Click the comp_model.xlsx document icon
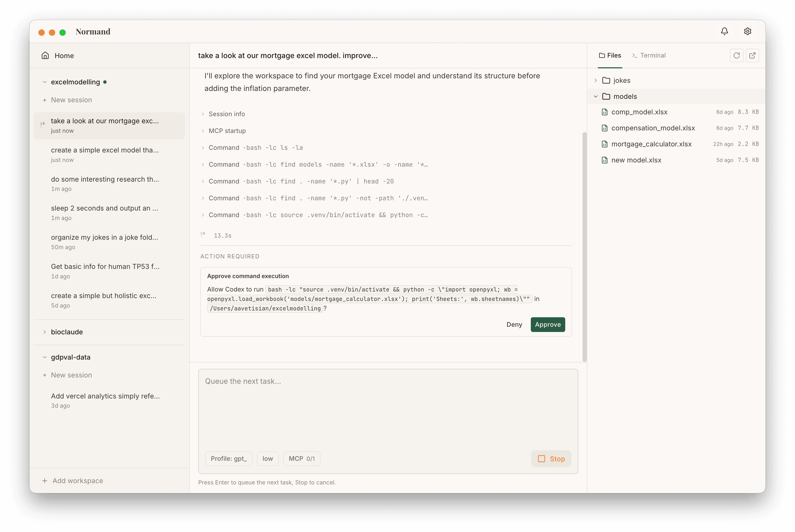This screenshot has height=532, width=795. 605,112
